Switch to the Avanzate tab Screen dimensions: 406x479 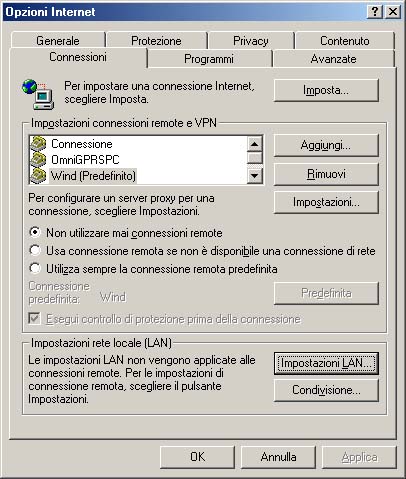coord(333,59)
